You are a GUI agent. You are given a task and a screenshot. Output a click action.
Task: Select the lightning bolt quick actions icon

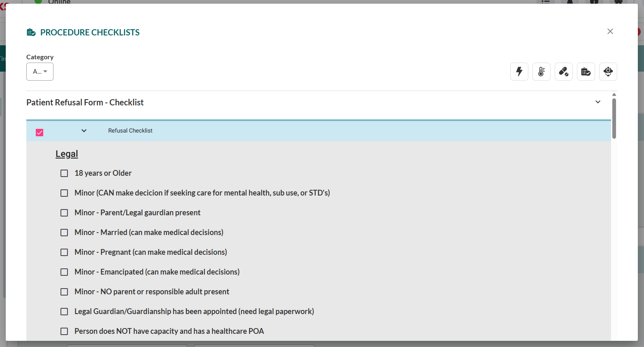519,71
